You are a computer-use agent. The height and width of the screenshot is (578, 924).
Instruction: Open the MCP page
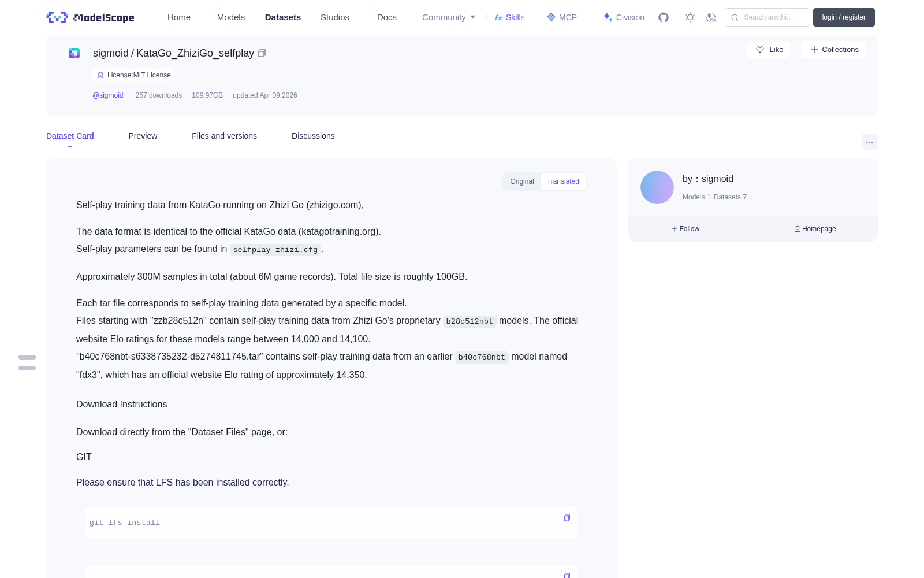coord(561,17)
